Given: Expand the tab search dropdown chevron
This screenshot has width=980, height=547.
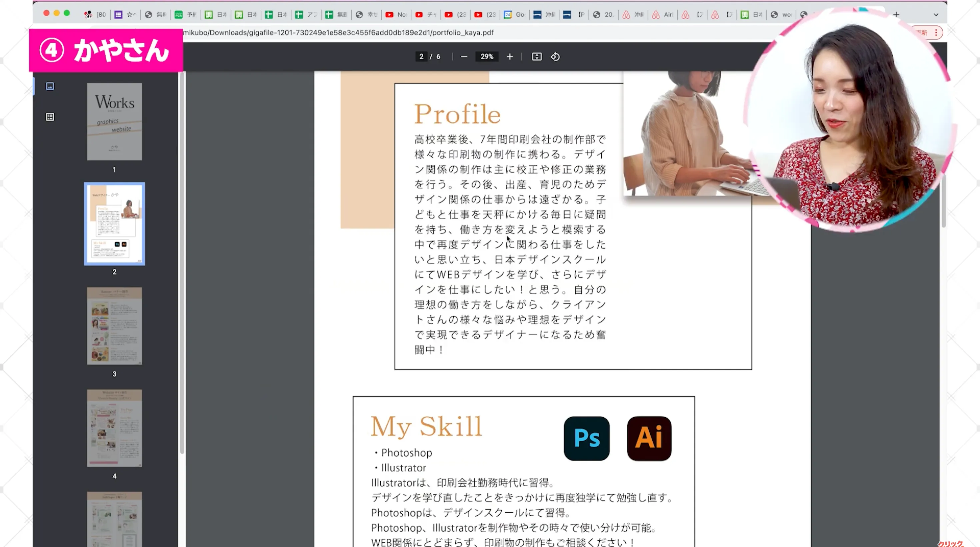Looking at the screenshot, I should 936,14.
